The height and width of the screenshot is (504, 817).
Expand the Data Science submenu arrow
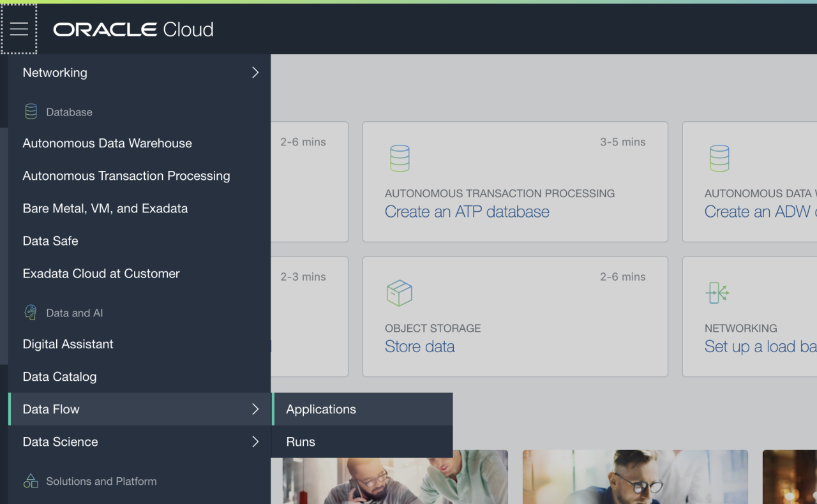[255, 442]
